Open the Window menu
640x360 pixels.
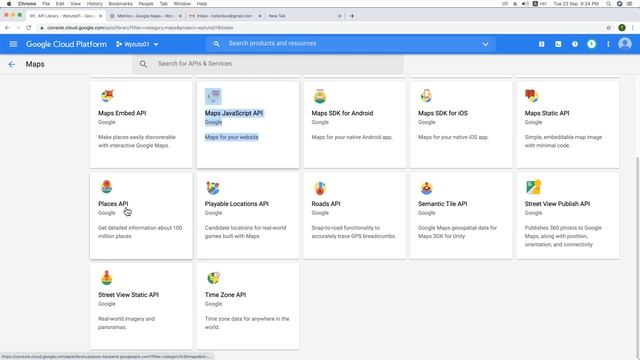(182, 4)
